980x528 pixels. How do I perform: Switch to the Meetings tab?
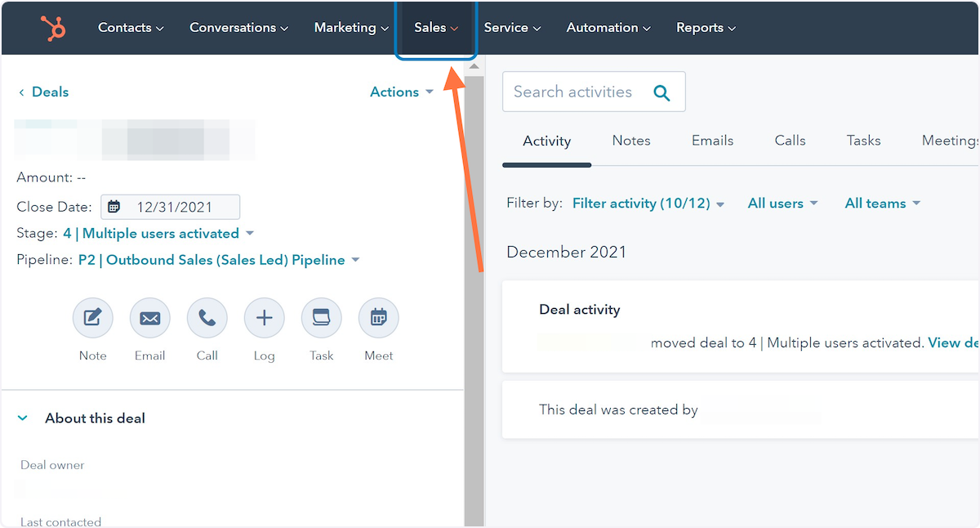[951, 141]
